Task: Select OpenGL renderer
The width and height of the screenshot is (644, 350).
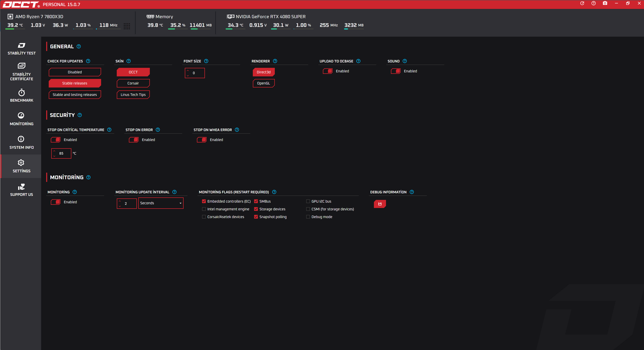Action: point(264,83)
